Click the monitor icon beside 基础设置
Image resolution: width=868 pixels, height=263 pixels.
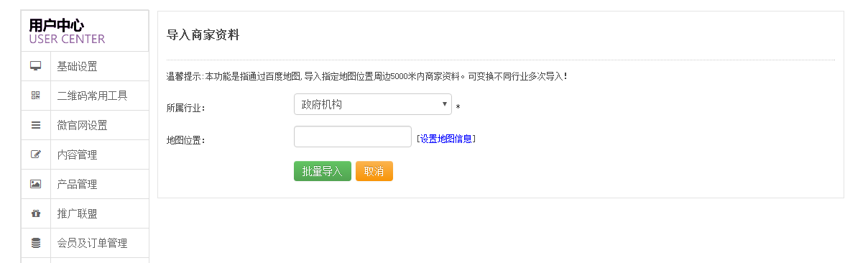[x=36, y=66]
